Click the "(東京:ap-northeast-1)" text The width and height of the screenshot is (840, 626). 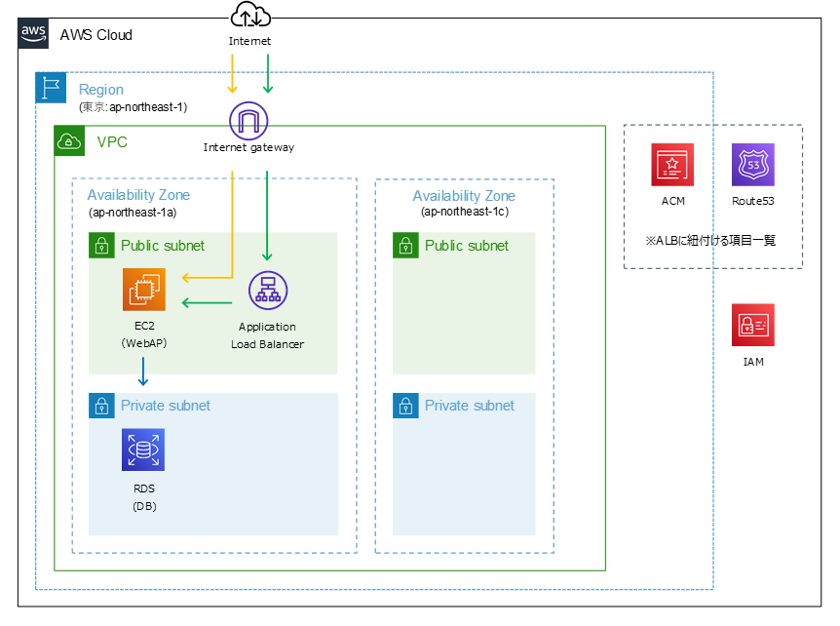(x=133, y=107)
